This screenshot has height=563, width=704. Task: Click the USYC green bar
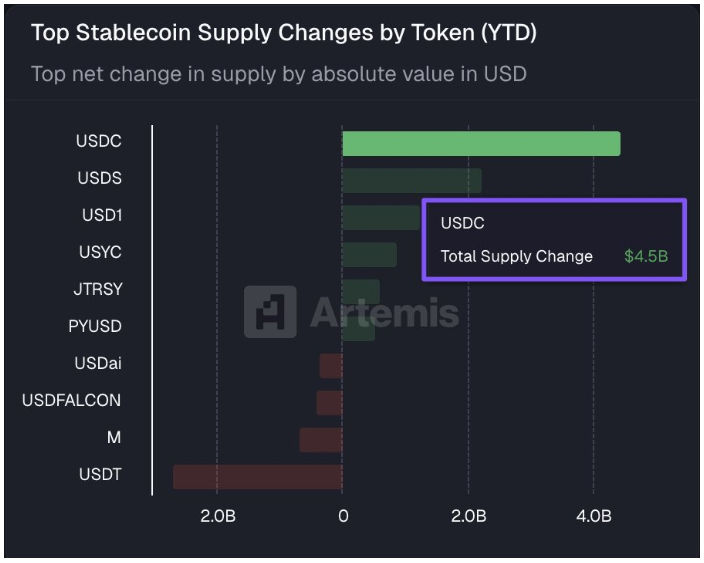pos(369,254)
